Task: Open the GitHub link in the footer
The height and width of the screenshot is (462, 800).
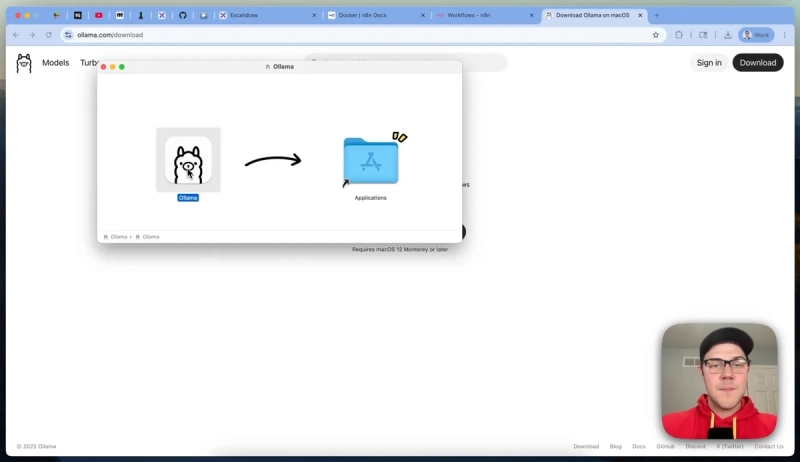Action: [665, 446]
